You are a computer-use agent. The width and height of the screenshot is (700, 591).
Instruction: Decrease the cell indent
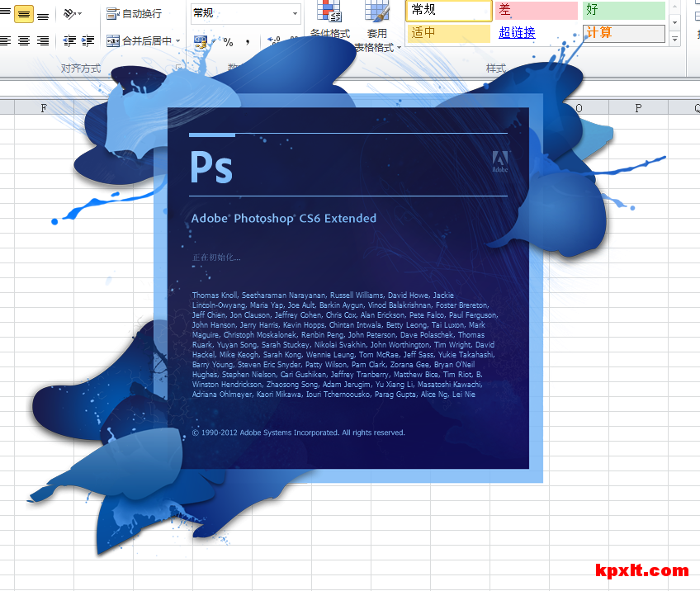[69, 40]
